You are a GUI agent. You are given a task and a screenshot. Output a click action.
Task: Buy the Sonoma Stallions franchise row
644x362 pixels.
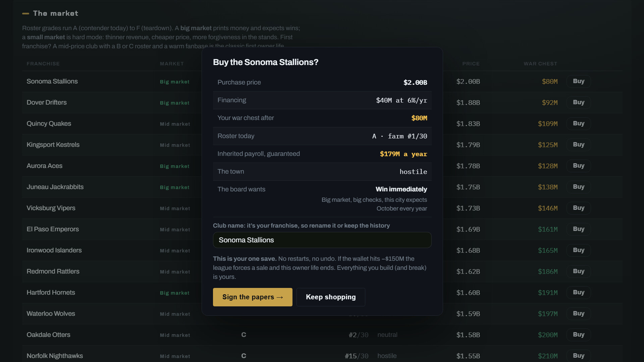click(579, 81)
